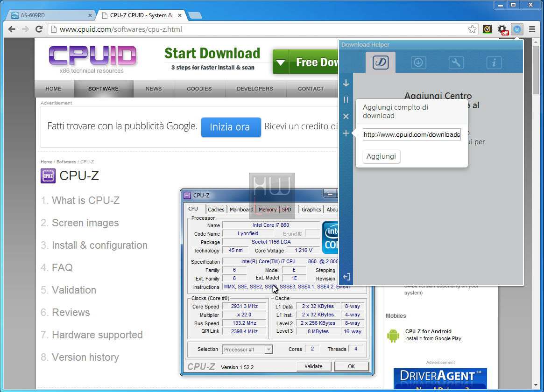Open the wrench settings tab in Download Helper
This screenshot has width=544, height=392.
(x=456, y=63)
